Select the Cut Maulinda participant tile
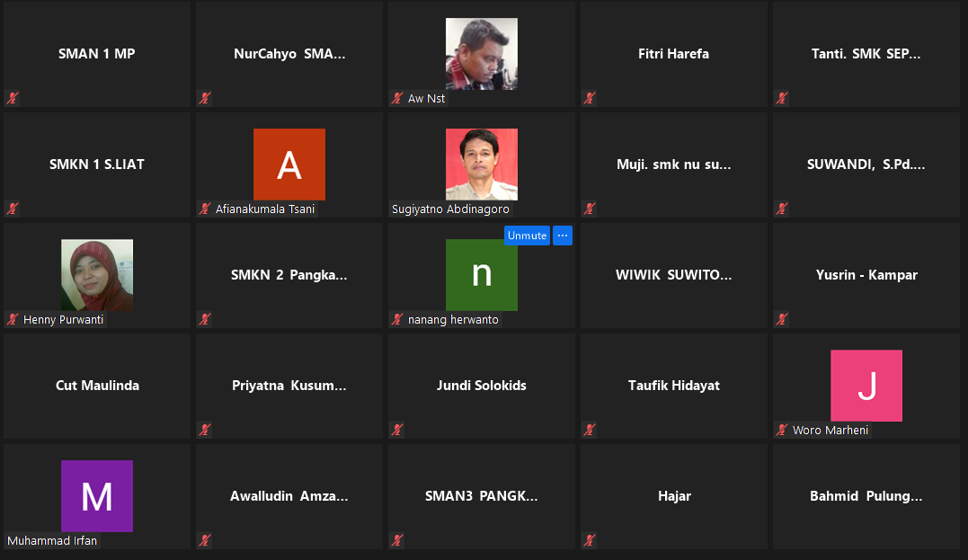This screenshot has height=560, width=968. (97, 386)
